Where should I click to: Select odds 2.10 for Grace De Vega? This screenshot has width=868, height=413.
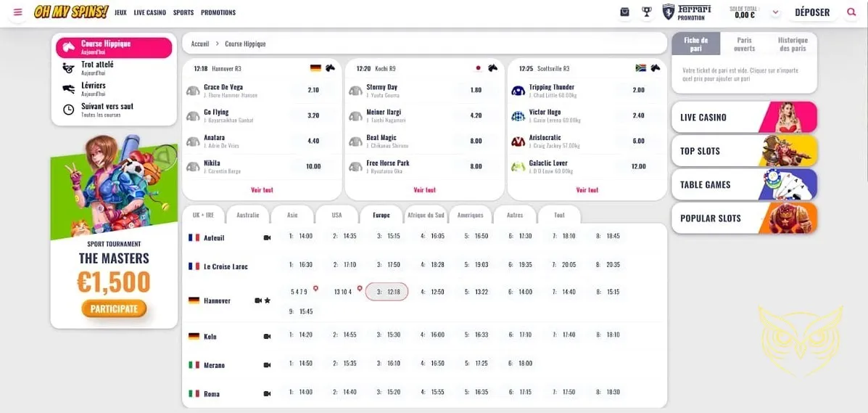(313, 91)
